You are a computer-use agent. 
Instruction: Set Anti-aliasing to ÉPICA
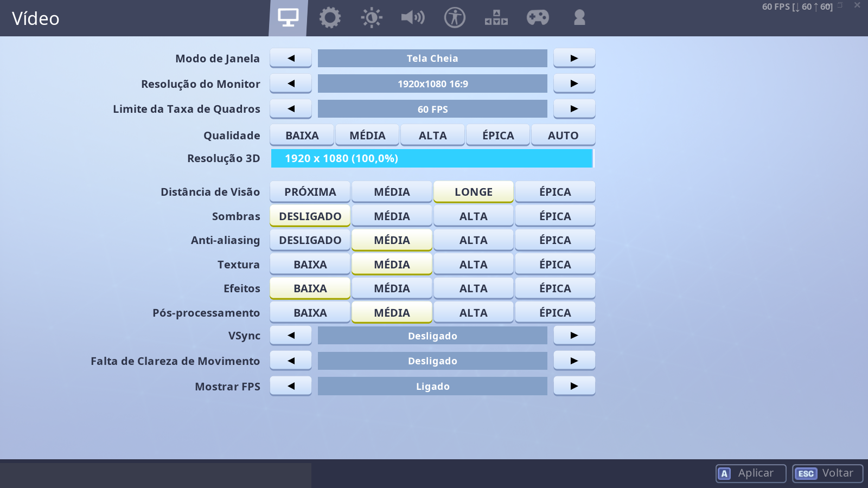click(x=555, y=240)
